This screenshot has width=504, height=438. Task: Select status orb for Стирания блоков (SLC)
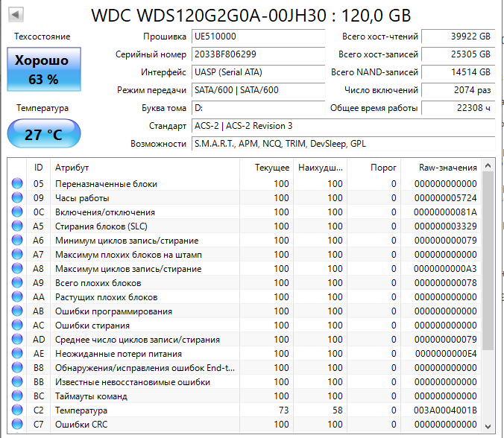(x=17, y=226)
